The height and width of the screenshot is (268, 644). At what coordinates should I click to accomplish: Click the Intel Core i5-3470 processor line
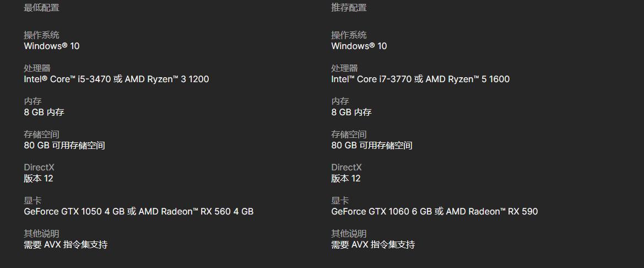coord(116,79)
